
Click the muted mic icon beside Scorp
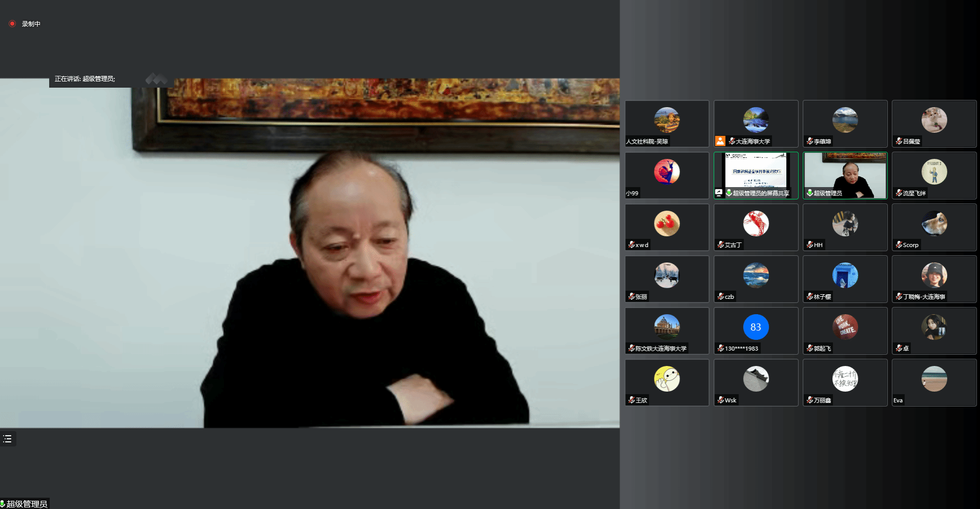pyautogui.click(x=899, y=245)
